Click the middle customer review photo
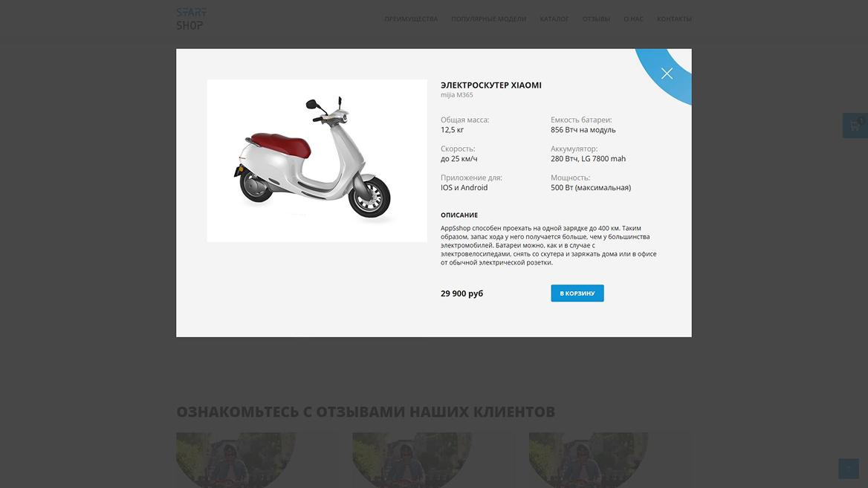Screen dimensions: 868x488 (412, 461)
